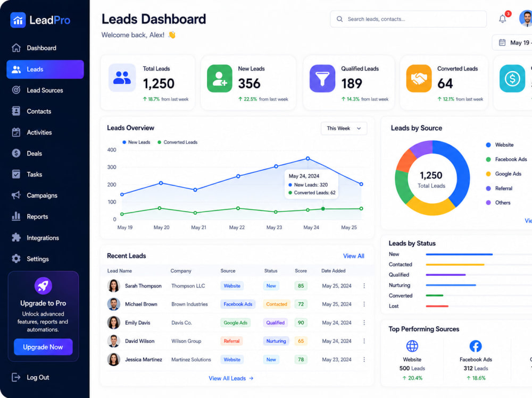The height and width of the screenshot is (398, 532).
Task: Click Qualified tag for Emily Davis
Action: click(x=275, y=323)
